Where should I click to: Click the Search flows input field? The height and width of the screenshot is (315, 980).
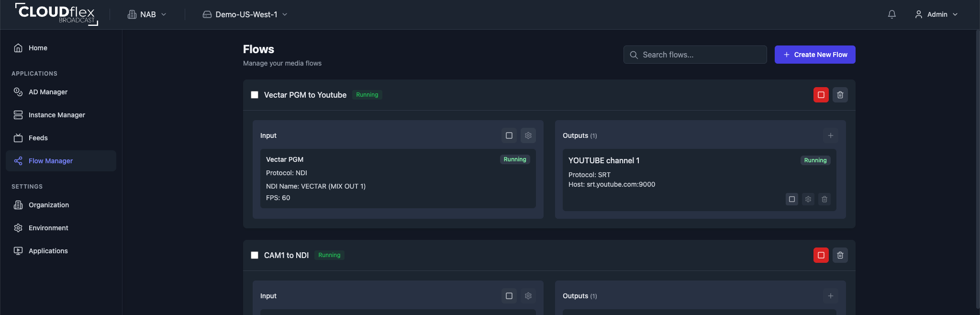click(x=695, y=55)
